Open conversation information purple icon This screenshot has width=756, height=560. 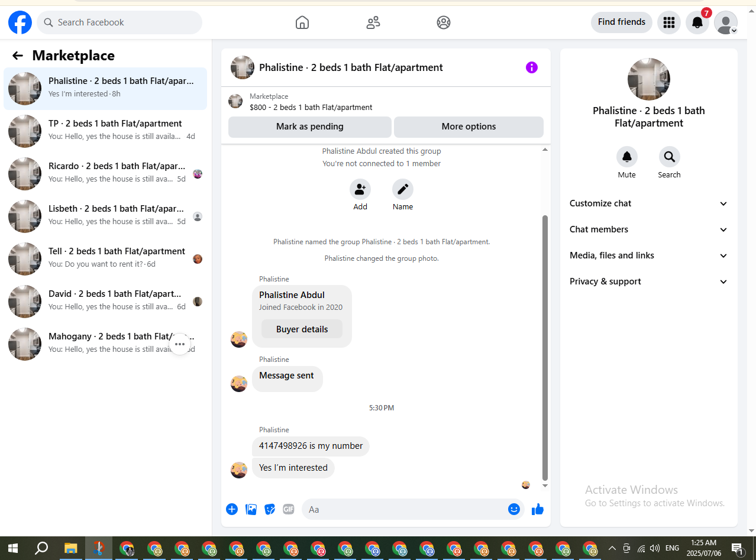pos(532,67)
